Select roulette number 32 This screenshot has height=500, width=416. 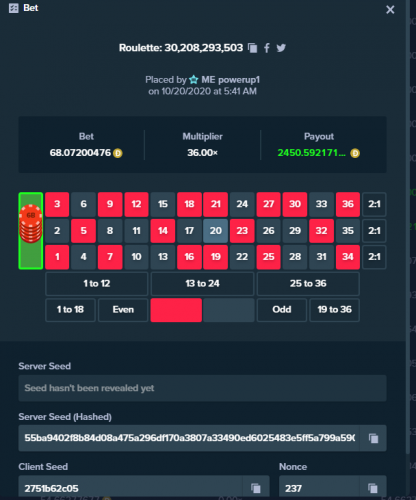321,231
